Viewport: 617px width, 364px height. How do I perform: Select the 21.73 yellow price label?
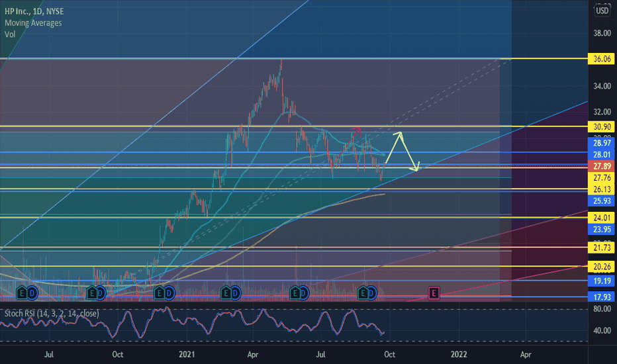pyautogui.click(x=602, y=248)
